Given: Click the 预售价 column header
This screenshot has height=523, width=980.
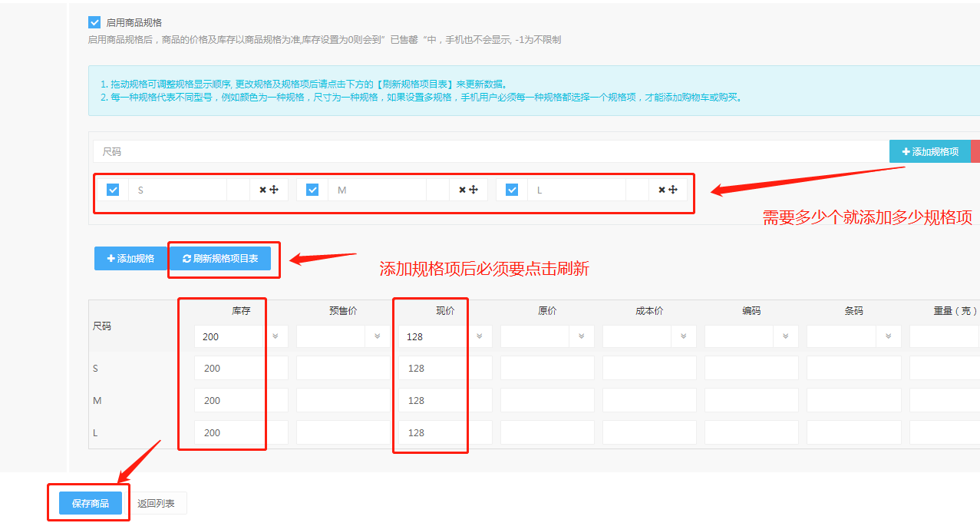Looking at the screenshot, I should pyautogui.click(x=343, y=311).
